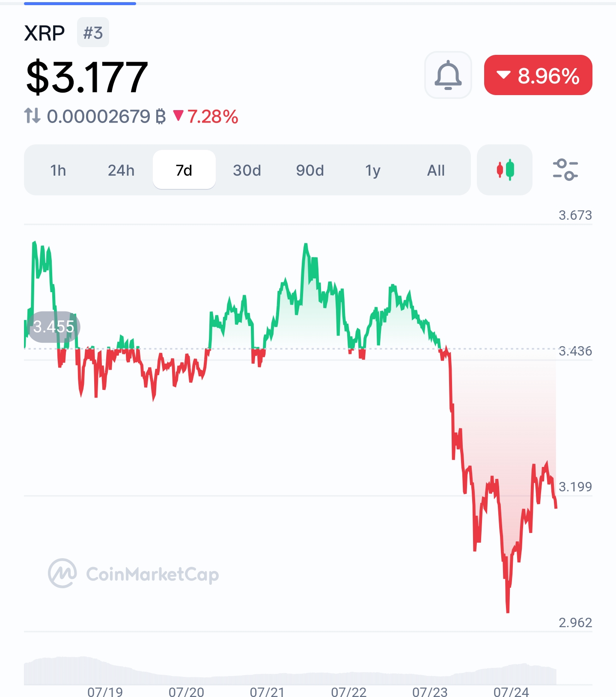Screen dimensions: 616x697
Task: Tap the swap arrows beside the BTC price
Action: [x=33, y=116]
